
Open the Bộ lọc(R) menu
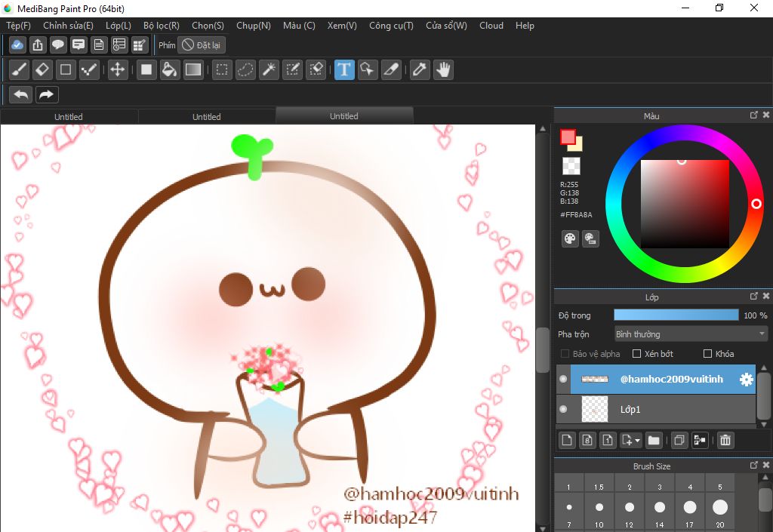tap(162, 26)
